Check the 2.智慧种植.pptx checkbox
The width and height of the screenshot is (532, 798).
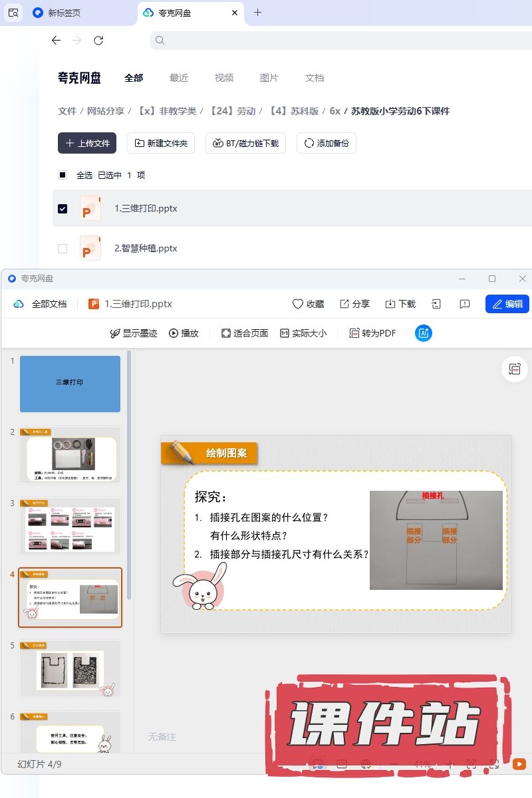click(63, 249)
